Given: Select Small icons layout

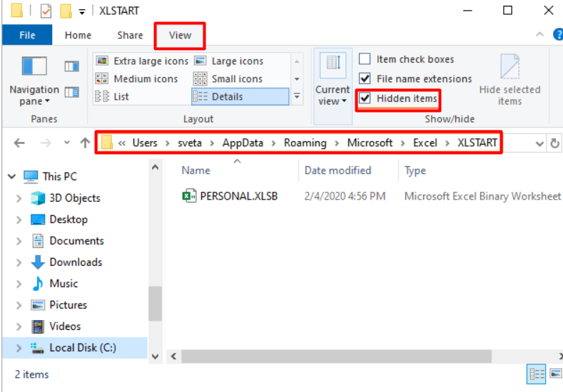Looking at the screenshot, I should point(228,78).
